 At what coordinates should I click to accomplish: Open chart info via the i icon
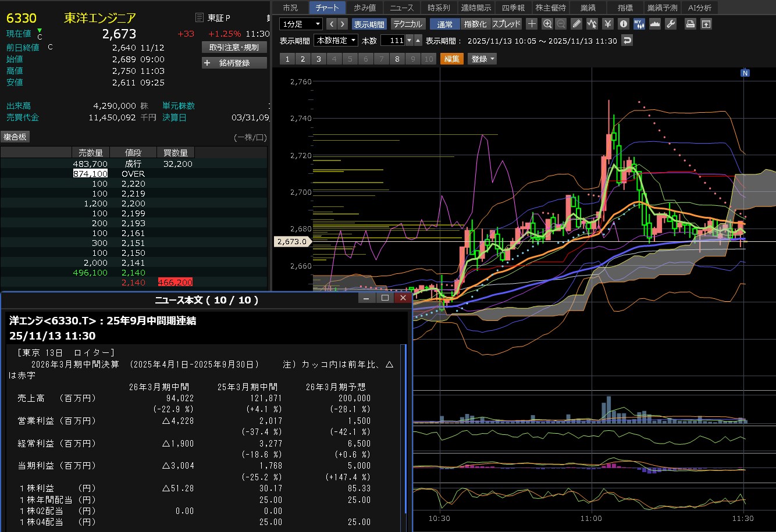[624, 24]
